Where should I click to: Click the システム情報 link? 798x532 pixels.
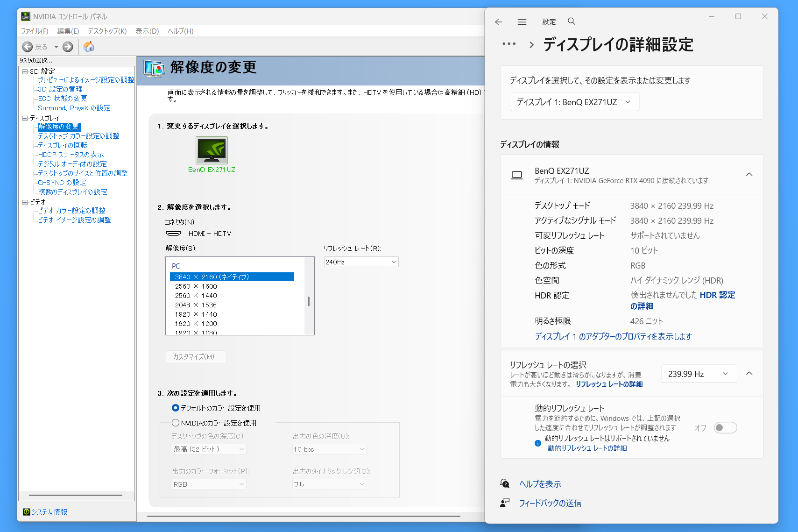(x=49, y=512)
